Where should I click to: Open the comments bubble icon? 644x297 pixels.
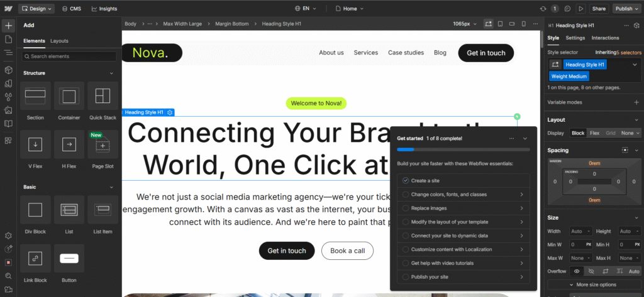tap(568, 9)
